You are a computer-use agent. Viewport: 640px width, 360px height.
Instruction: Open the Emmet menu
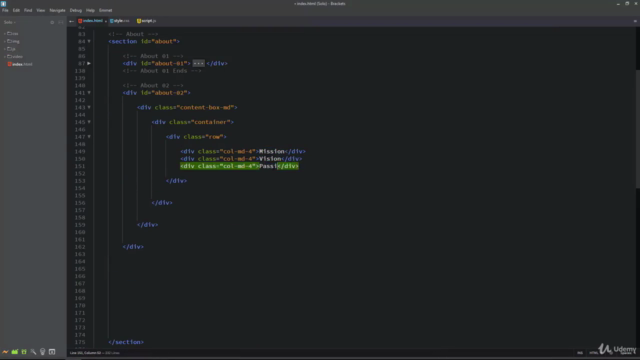(105, 10)
